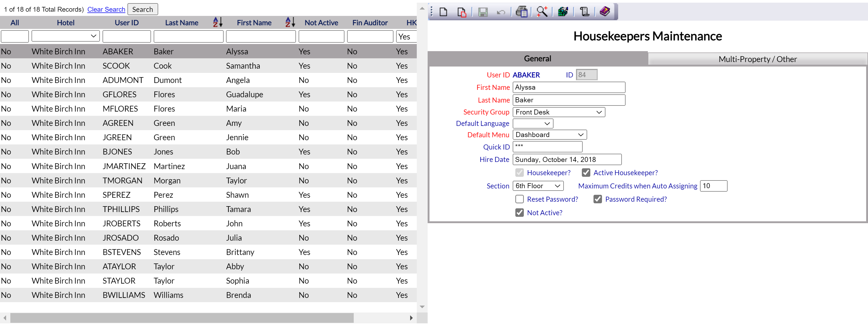The width and height of the screenshot is (868, 326).
Task: Open the purple Help book icon
Action: point(605,11)
